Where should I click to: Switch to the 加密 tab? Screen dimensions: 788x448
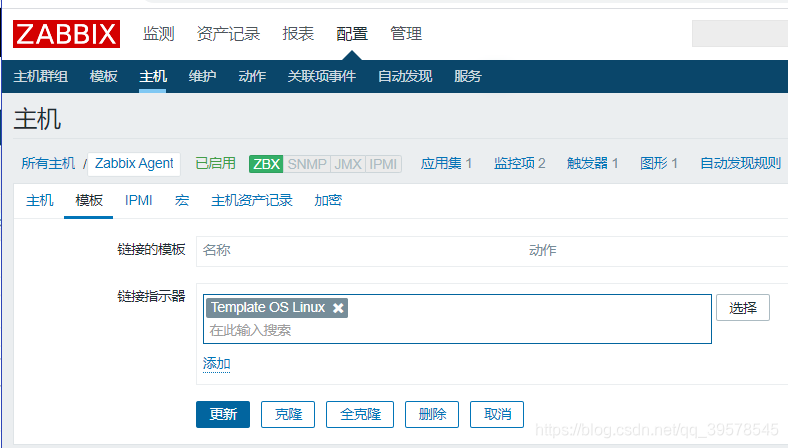coord(328,201)
